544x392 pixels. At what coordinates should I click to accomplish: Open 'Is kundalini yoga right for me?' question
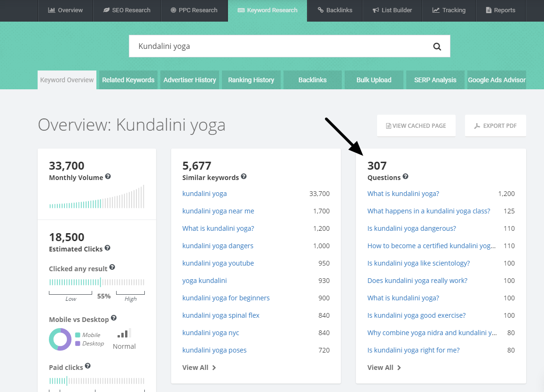click(414, 350)
